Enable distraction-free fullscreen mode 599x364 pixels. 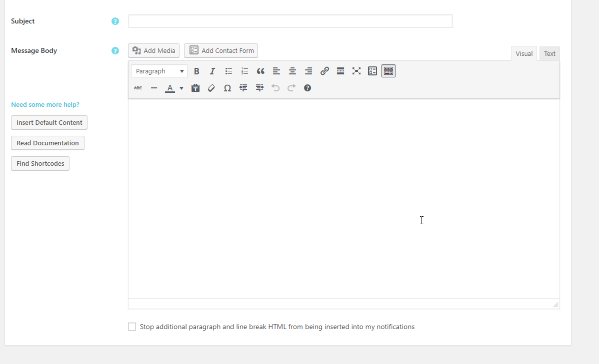click(x=356, y=71)
